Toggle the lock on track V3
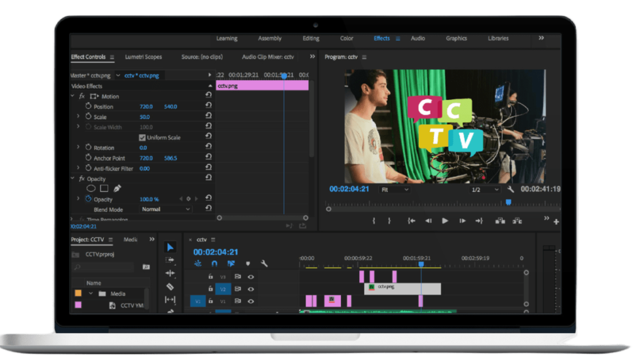This screenshot has height=357, width=644. click(x=211, y=276)
